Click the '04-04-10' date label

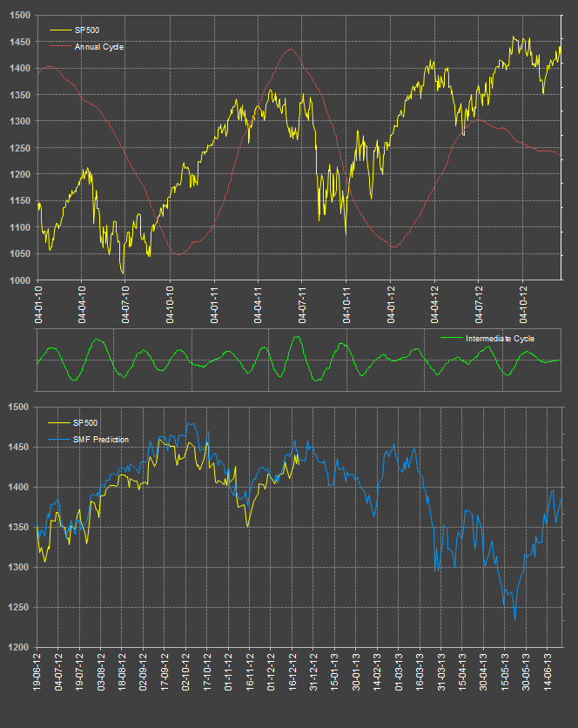pyautogui.click(x=82, y=305)
